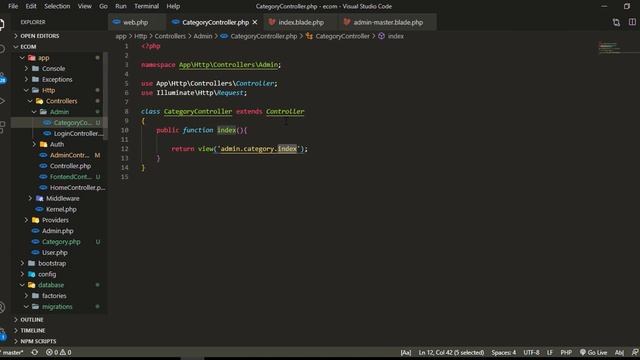Viewport: 640px width, 360px height.
Task: Open Controller.php in explorer
Action: (70, 166)
